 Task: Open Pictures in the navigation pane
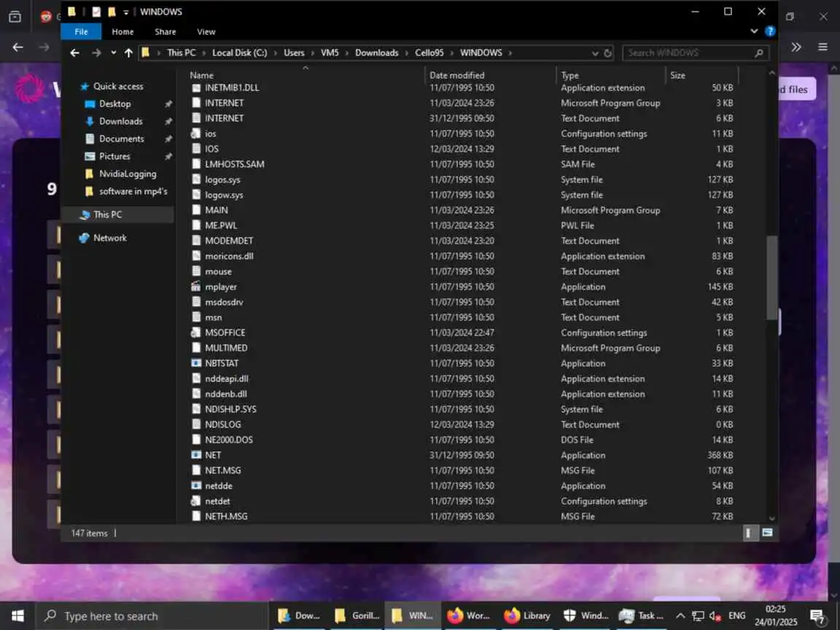[114, 156]
